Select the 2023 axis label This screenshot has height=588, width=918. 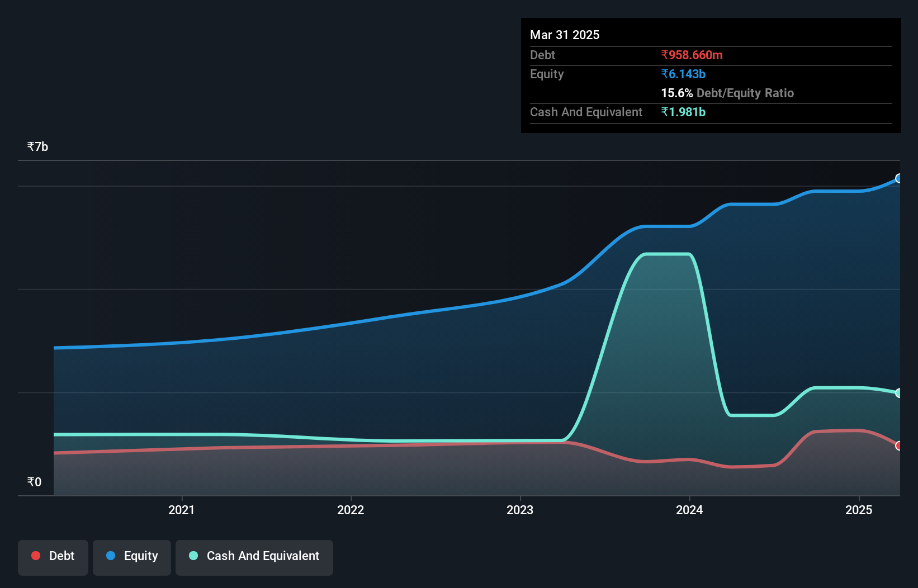(520, 510)
